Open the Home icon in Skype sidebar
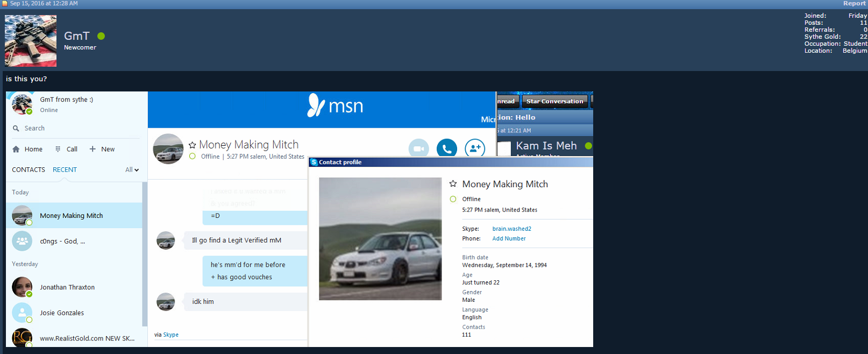The image size is (868, 354). tap(16, 149)
